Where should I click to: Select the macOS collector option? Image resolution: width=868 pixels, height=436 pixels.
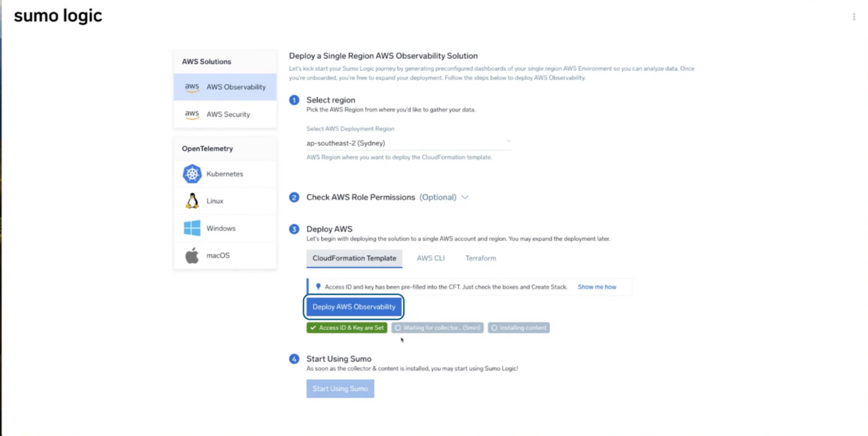[218, 255]
